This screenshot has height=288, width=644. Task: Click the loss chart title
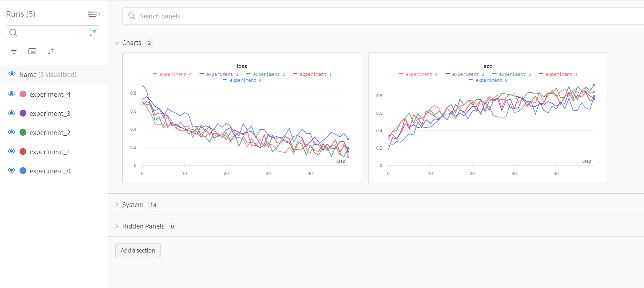coord(242,66)
